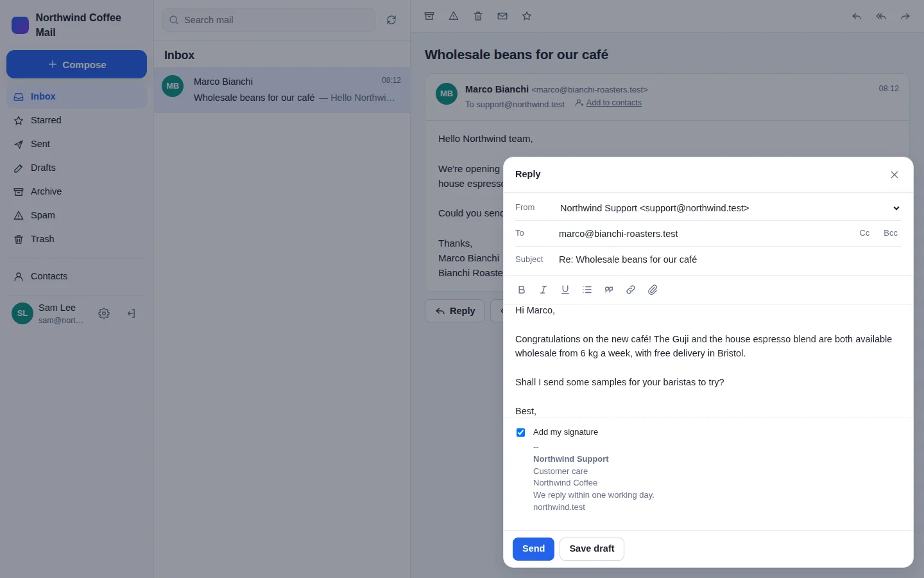Viewport: 924px width, 578px height.
Task: Open the Trash folder
Action: point(77,239)
